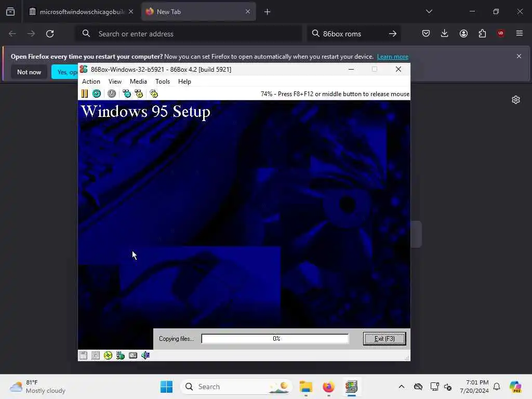
Task: Open a new Firefox tab
Action: point(268,12)
